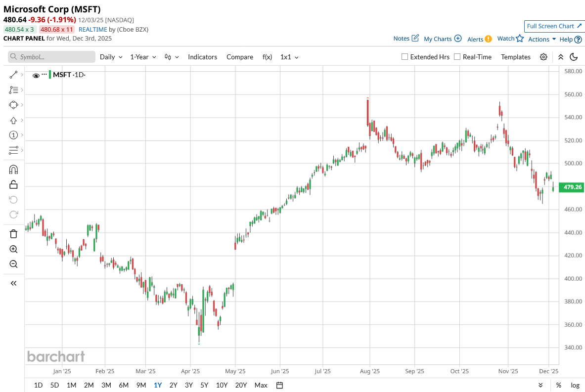The image size is (585, 392).
Task: Enable the Real-Time checkbox
Action: tap(457, 57)
